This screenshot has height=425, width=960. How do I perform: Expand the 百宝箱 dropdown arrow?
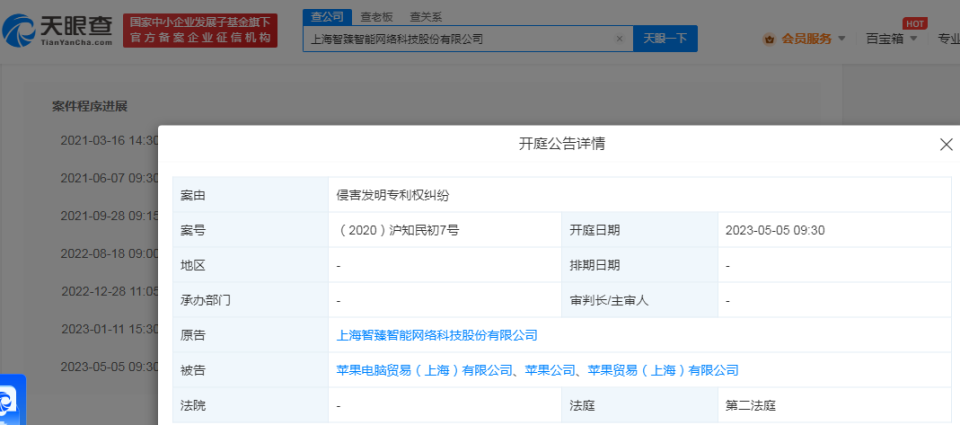coord(913,39)
